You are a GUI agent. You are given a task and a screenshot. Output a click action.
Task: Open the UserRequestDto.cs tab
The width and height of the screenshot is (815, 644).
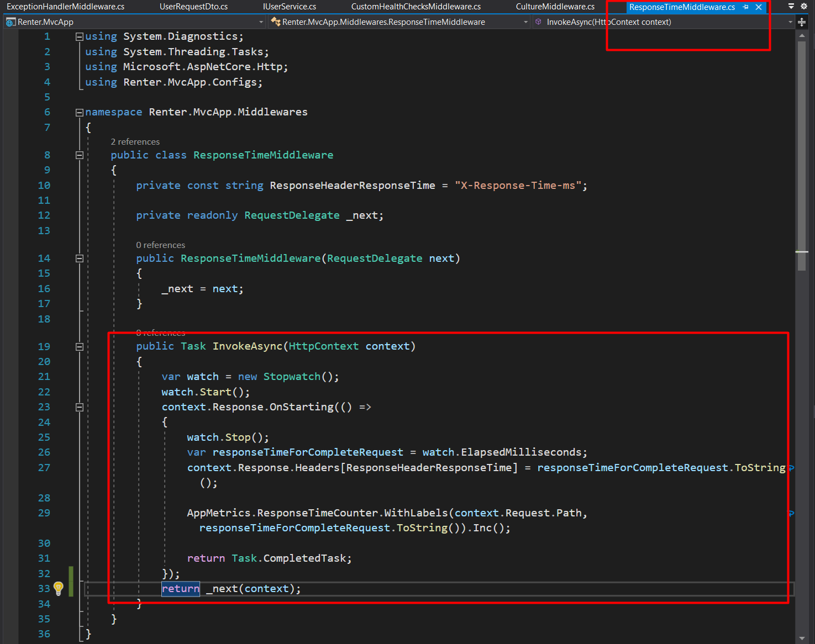click(x=193, y=7)
